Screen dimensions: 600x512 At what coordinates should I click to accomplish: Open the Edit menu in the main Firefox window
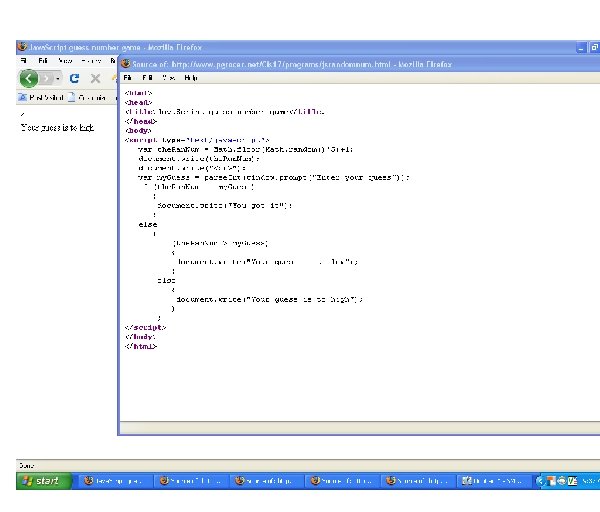click(x=43, y=60)
